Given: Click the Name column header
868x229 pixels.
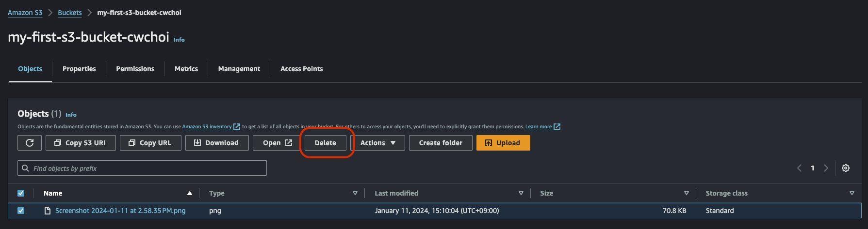Looking at the screenshot, I should 53,193.
